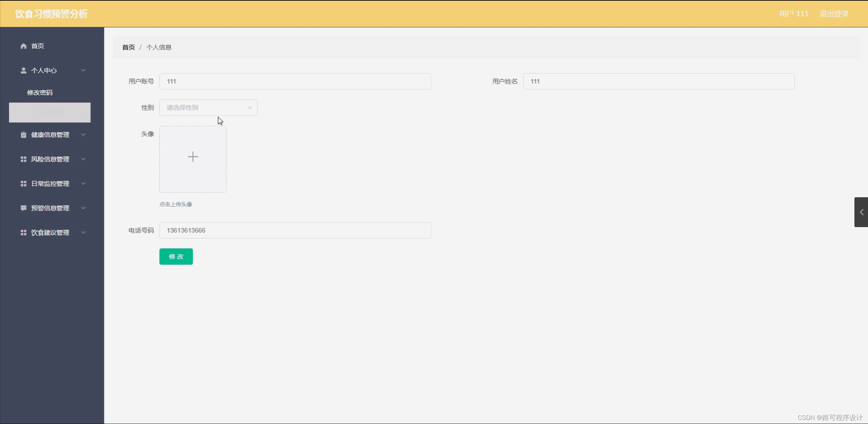Click the green 修改 submit button
Image resolution: width=868 pixels, height=424 pixels.
point(176,256)
